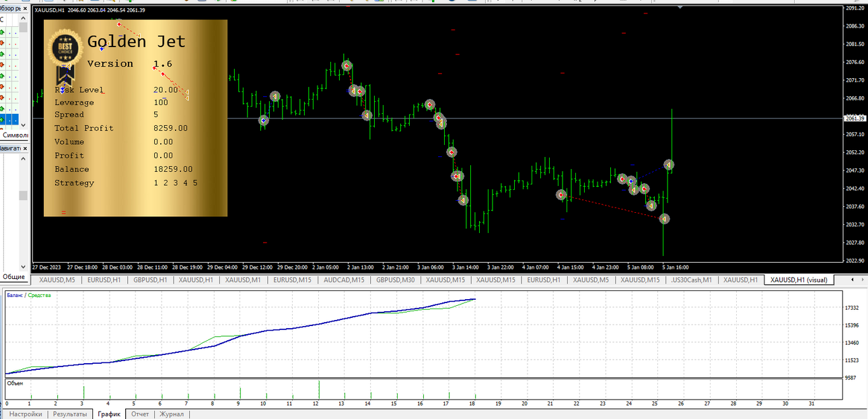Viewport: 868px width, 419px height.
Task: Switch to the AUDCAD,M15 chart tab
Action: 344,280
